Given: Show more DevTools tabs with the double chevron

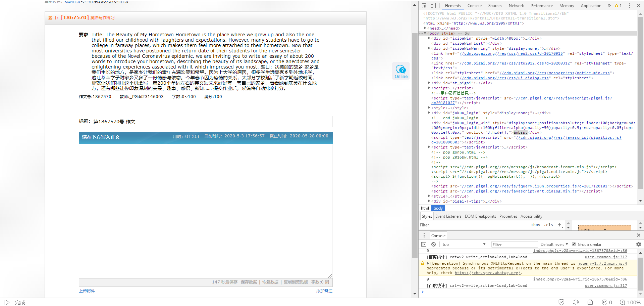Looking at the screenshot, I should 609,5.
